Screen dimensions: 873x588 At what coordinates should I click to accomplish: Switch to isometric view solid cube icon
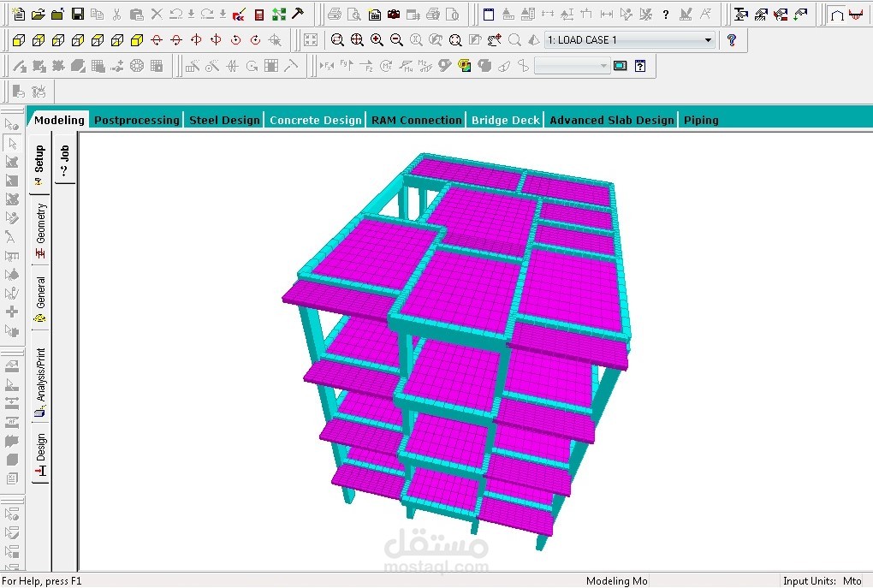pyautogui.click(x=136, y=40)
